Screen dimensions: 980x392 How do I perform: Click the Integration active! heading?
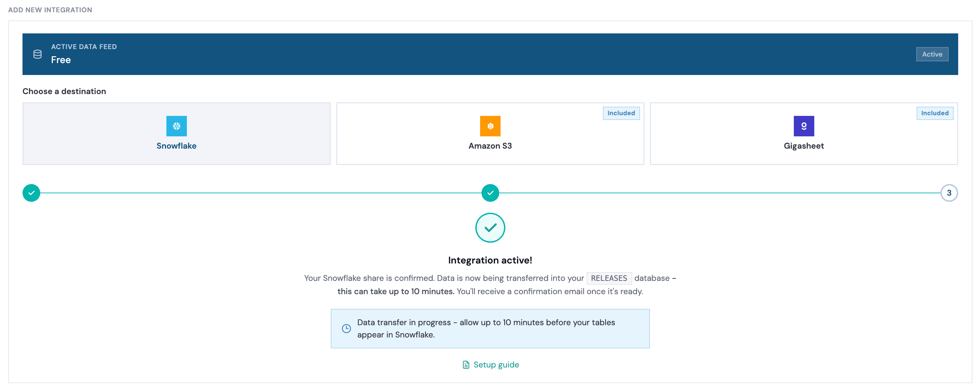(x=490, y=260)
